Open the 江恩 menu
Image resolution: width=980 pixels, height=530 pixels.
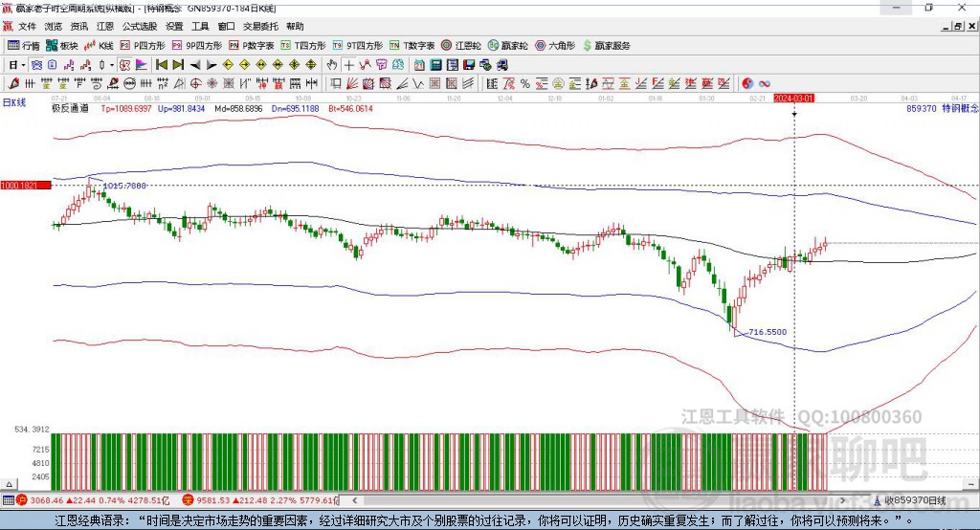click(105, 26)
